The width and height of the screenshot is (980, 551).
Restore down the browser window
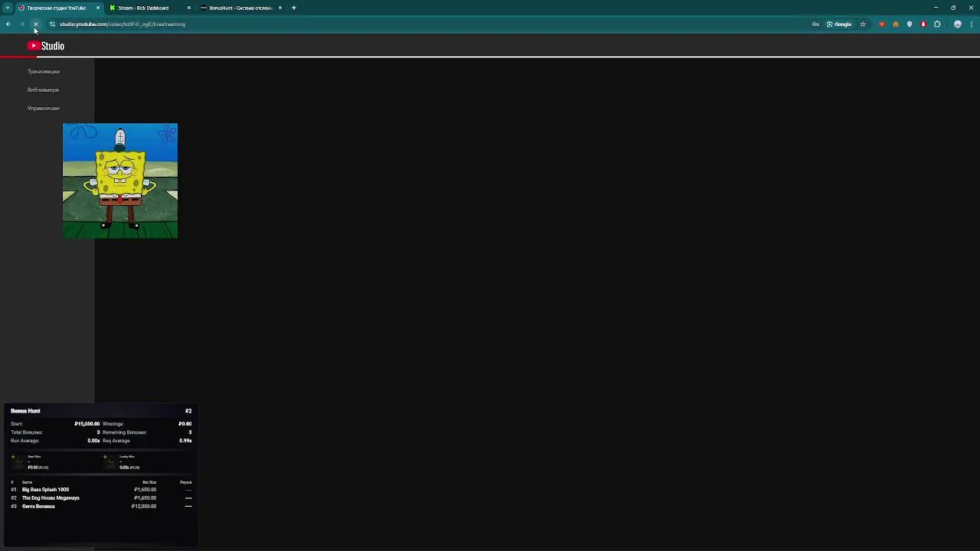[x=953, y=8]
